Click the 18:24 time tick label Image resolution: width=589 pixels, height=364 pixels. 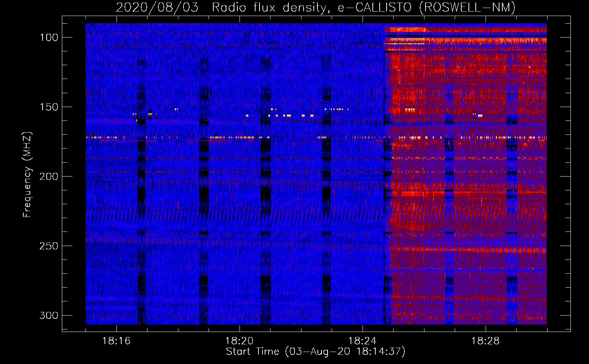[362, 341]
